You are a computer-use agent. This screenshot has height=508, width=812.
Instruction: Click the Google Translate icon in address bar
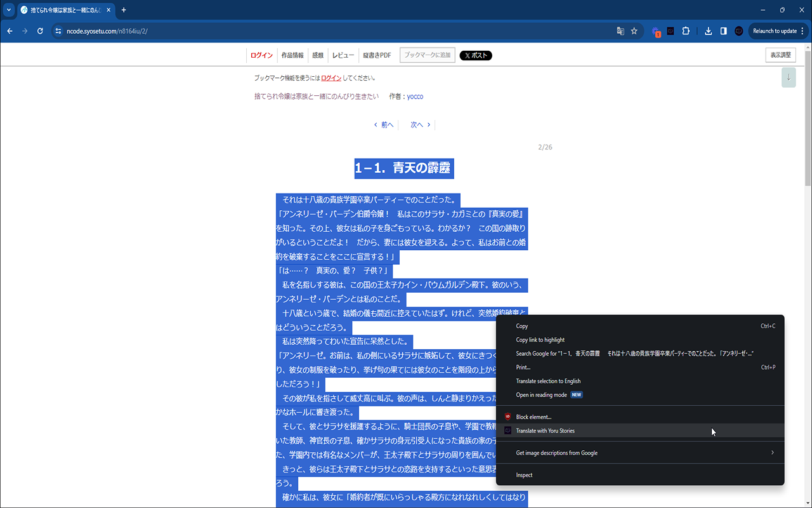pos(620,31)
